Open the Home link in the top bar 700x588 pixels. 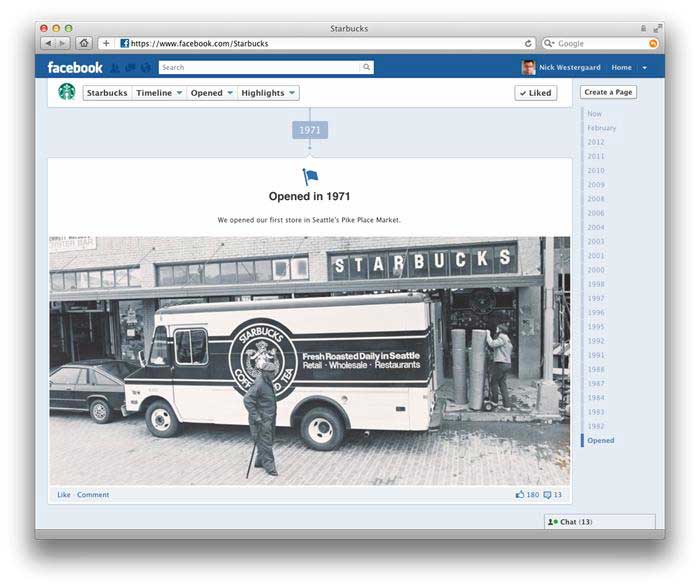[621, 67]
